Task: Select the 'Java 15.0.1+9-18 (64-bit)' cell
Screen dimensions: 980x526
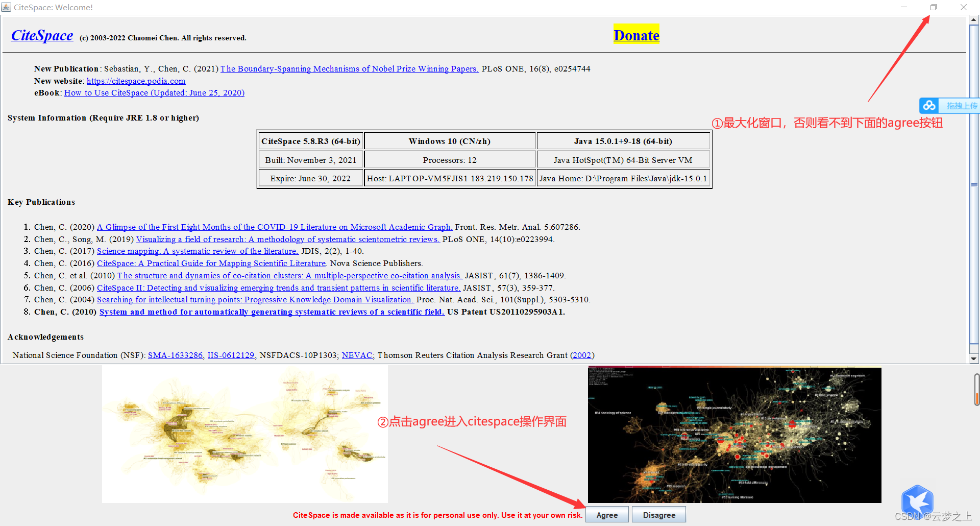Action: point(623,141)
